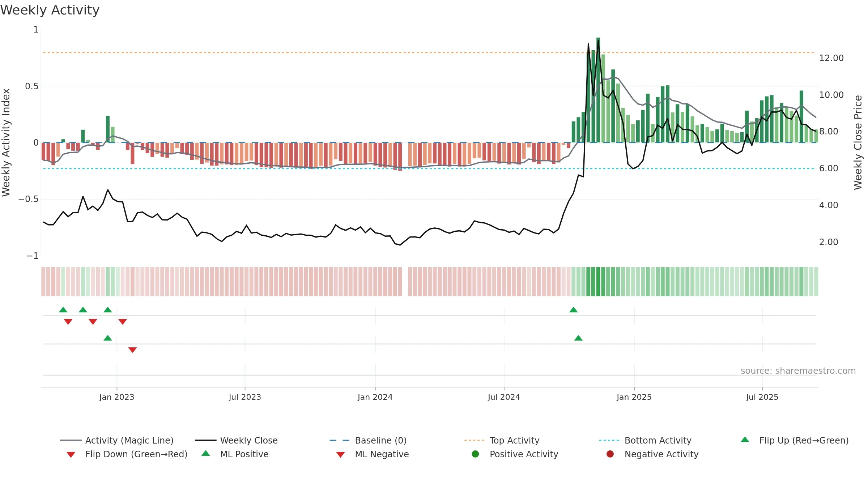Viewport: 868px width, 488px height.
Task: Select the ML Negative marker after Jan 2023
Action: pos(132,350)
